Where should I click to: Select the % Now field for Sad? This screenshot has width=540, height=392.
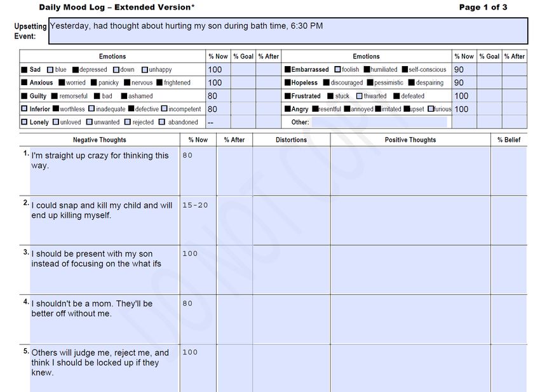(219, 70)
